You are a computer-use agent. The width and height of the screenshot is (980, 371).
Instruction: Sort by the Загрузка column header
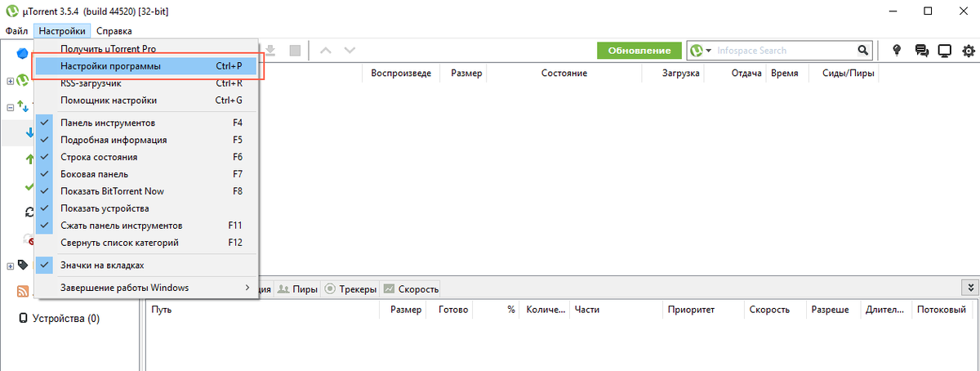click(x=673, y=74)
